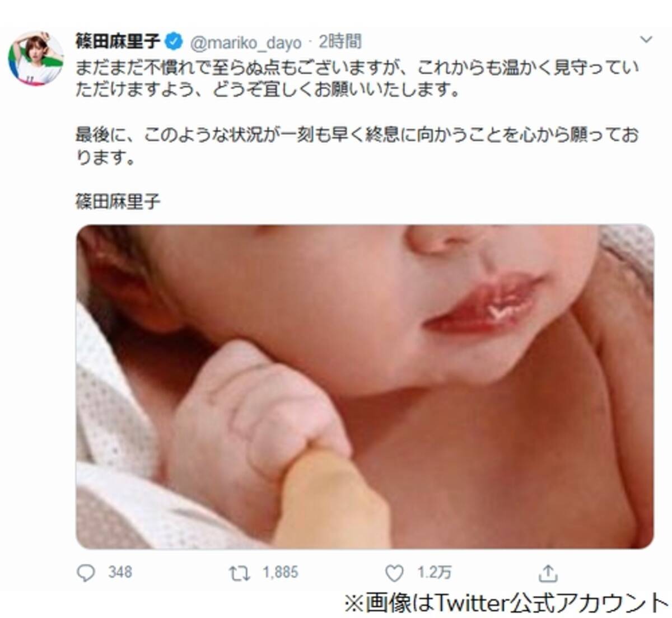The image size is (672, 618).
Task: Open the @mariko_dayo handle link
Action: tap(246, 43)
